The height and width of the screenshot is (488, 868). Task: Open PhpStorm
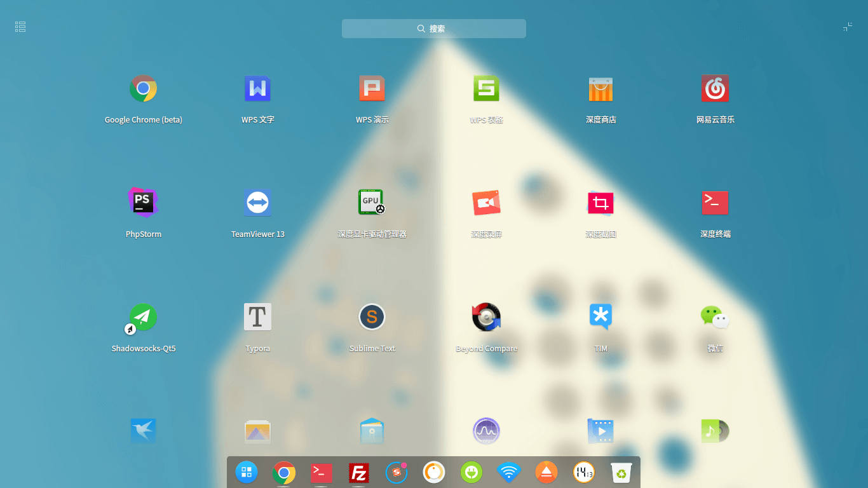(x=144, y=203)
